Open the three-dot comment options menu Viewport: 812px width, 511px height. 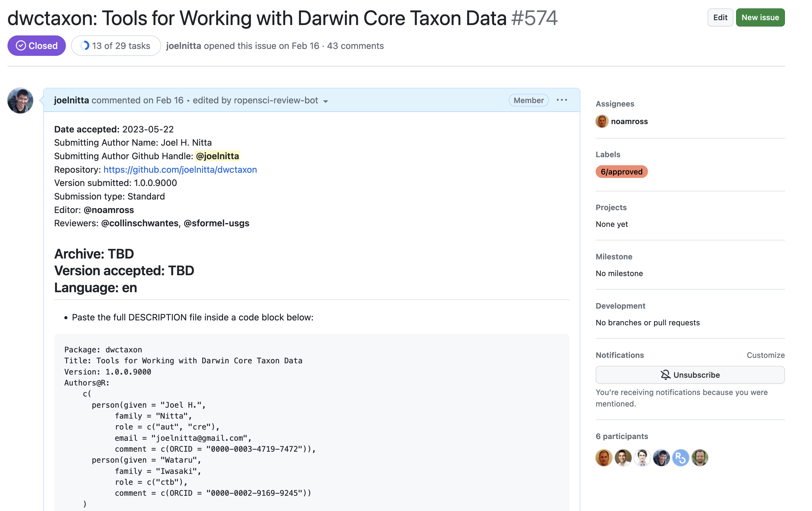561,100
